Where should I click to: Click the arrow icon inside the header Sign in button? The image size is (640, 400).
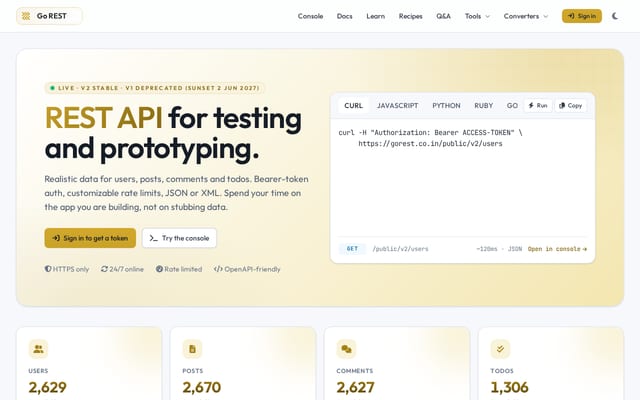click(571, 16)
